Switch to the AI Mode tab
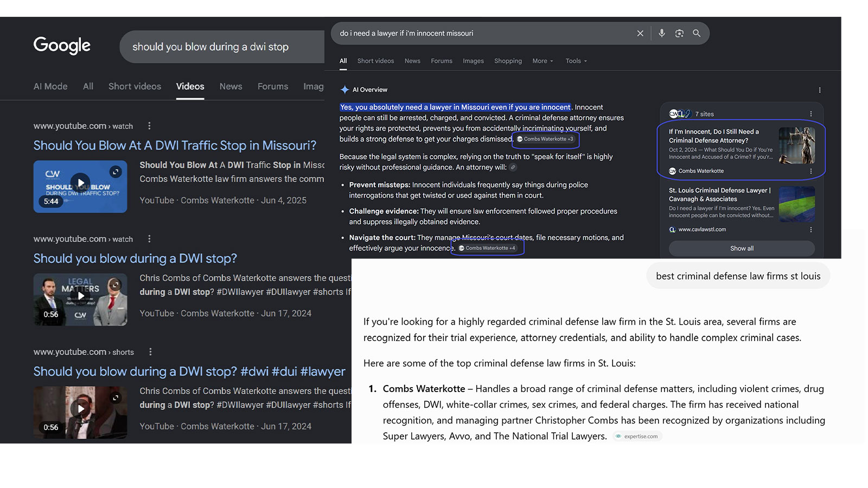Viewport: 868px width, 488px height. tap(50, 87)
